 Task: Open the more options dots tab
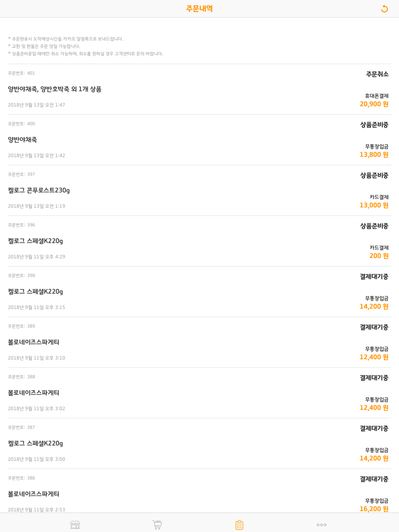coord(322,525)
